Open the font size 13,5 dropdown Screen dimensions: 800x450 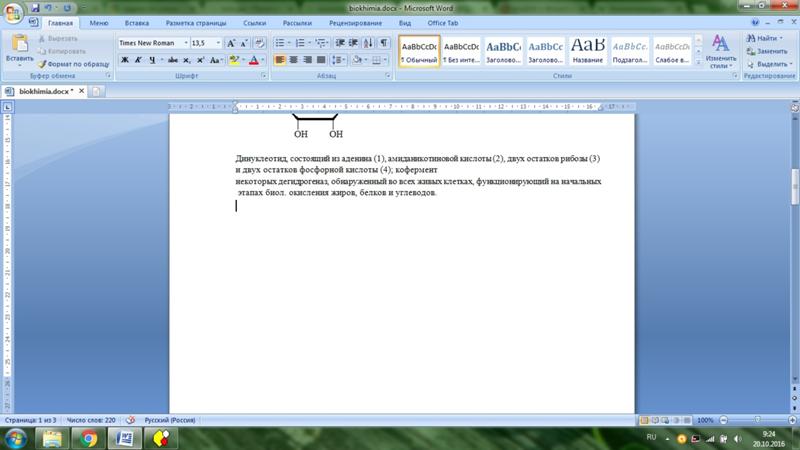coord(218,43)
